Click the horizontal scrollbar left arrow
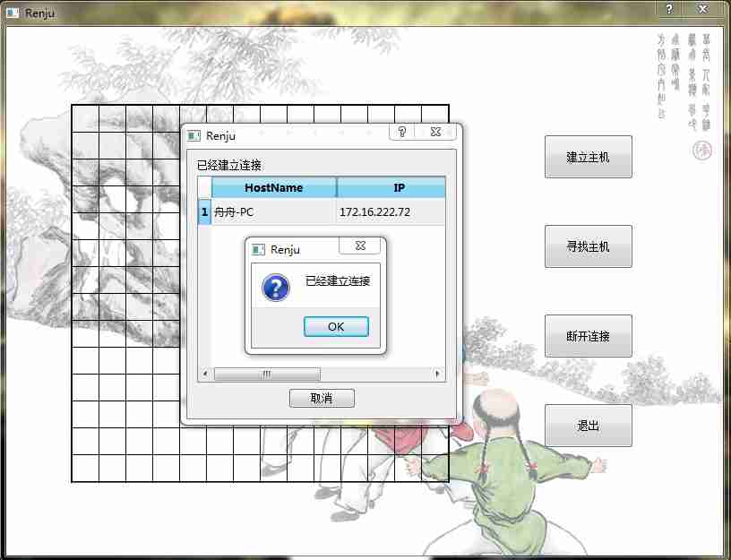 pyautogui.click(x=205, y=374)
